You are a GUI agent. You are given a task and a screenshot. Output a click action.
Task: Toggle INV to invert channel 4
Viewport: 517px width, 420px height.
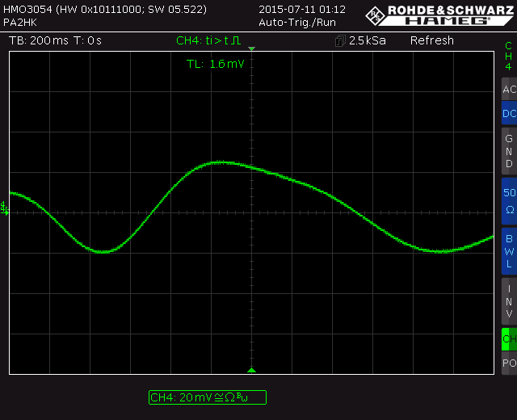coord(508,300)
